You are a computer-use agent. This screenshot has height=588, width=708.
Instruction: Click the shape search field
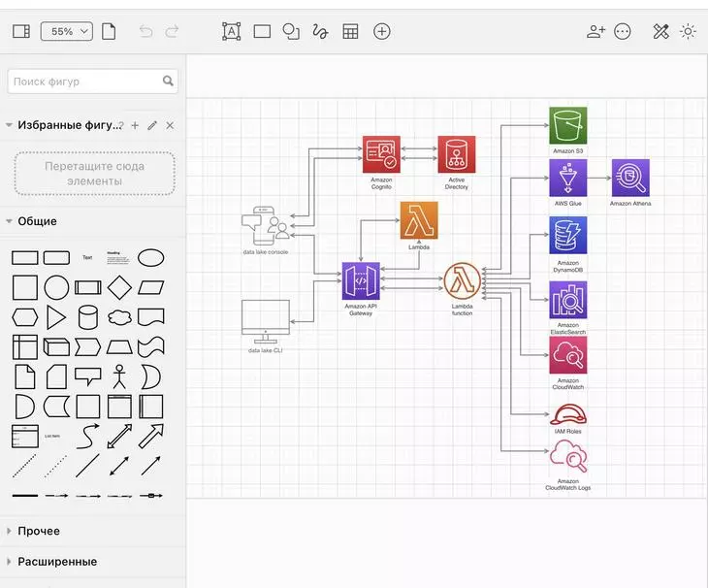[x=87, y=82]
